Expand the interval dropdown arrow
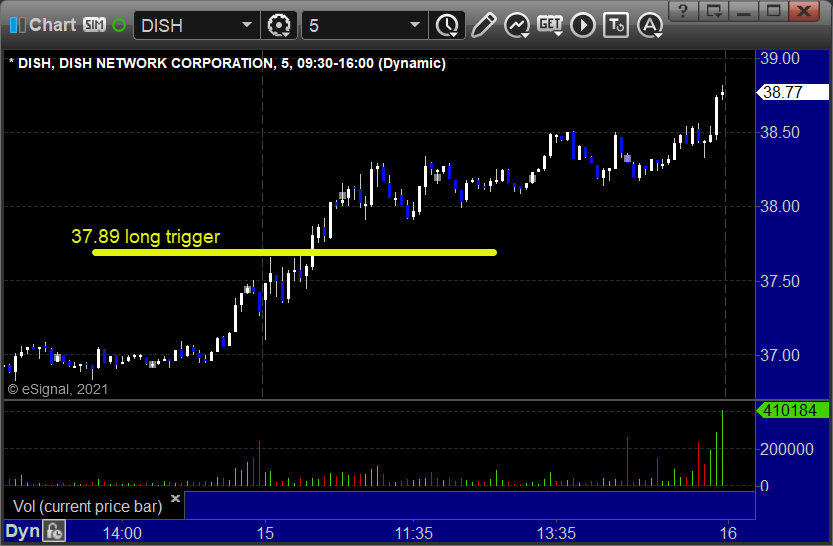This screenshot has height=546, width=833. (x=415, y=25)
